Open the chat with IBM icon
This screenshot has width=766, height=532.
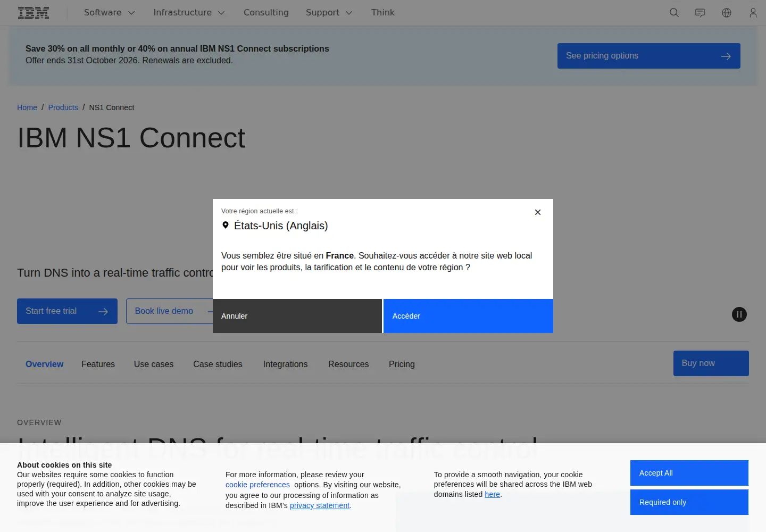[700, 13]
